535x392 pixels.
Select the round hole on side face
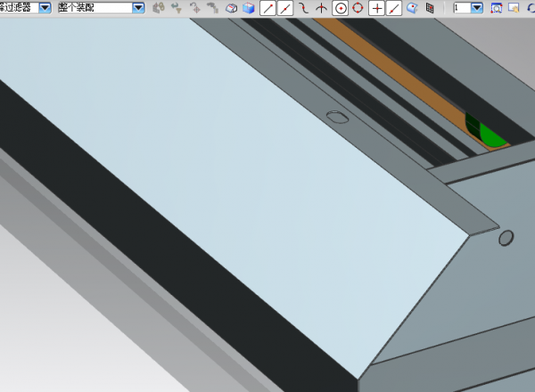[506, 238]
